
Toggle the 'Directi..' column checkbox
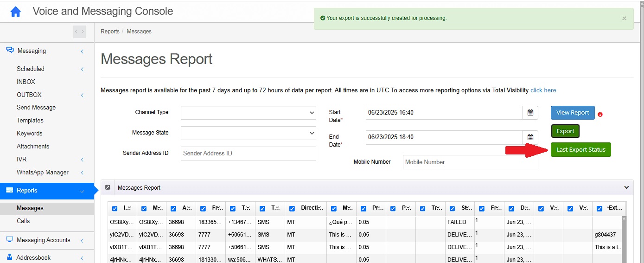[292, 209]
